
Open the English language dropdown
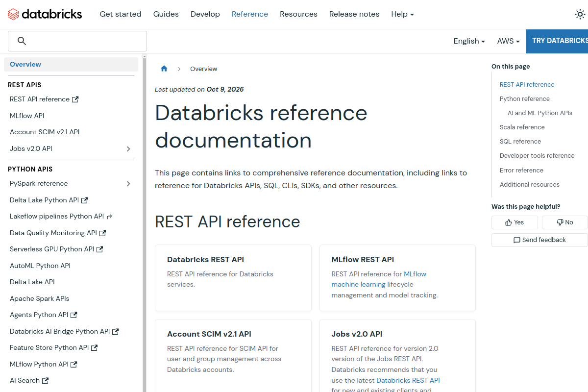tap(469, 41)
